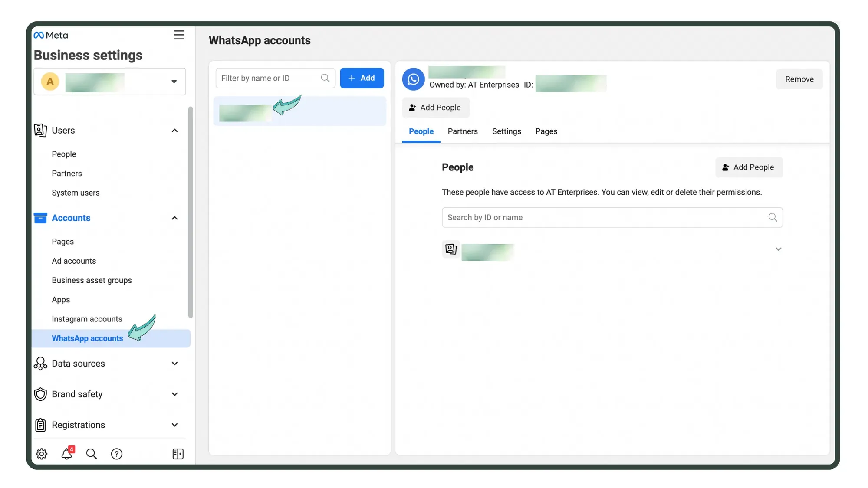This screenshot has width=868, height=488.
Task: Open the settings gear in bottom bar
Action: point(41,454)
